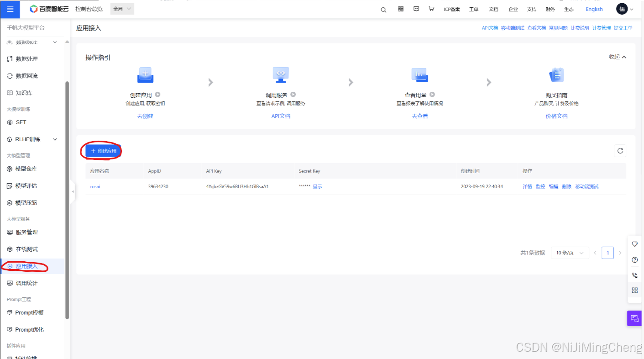Click AppID value 39634230
This screenshot has width=644, height=359.
(158, 187)
